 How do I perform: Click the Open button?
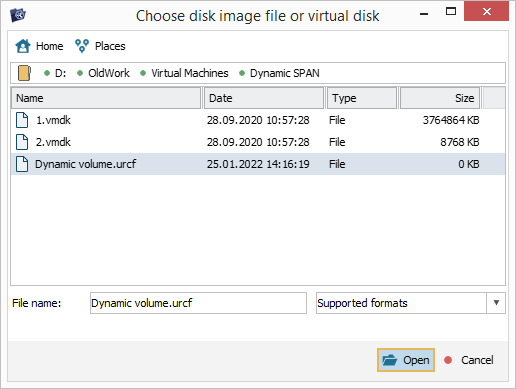(x=406, y=360)
